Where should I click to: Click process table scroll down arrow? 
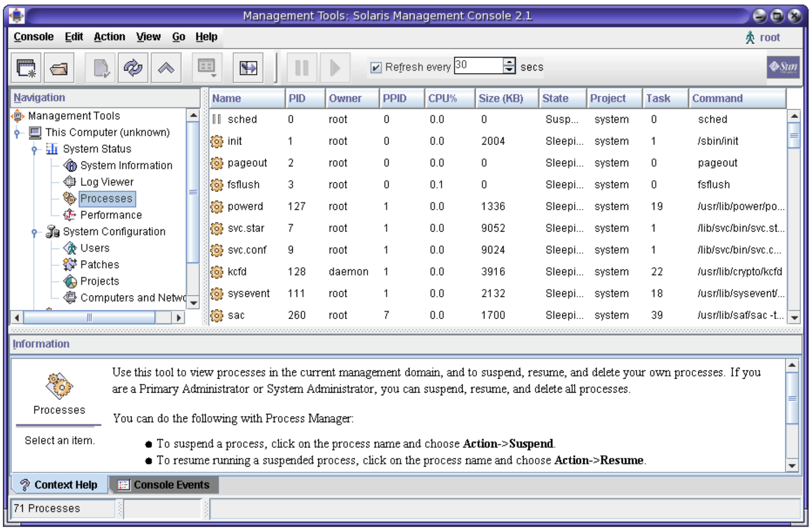[x=794, y=318]
